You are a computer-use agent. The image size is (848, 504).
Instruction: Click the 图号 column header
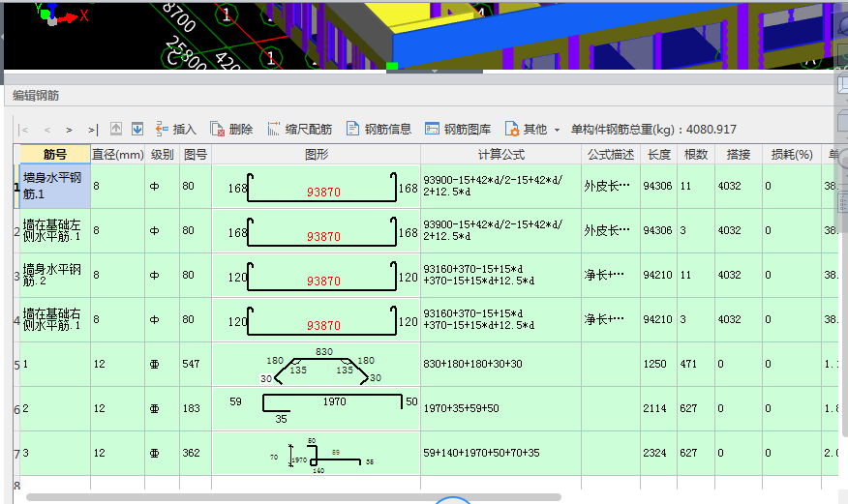[x=196, y=155]
